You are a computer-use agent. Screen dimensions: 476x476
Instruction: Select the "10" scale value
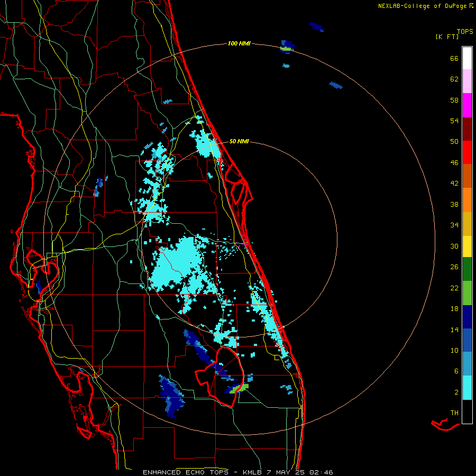[454, 350]
